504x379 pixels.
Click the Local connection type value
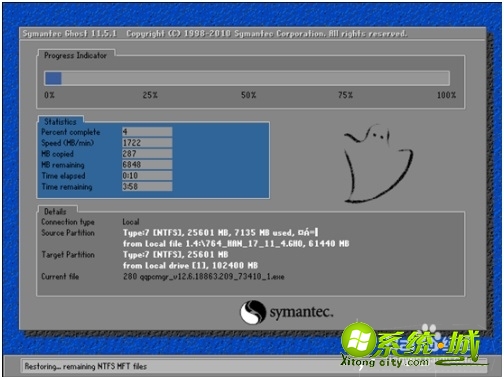point(131,222)
